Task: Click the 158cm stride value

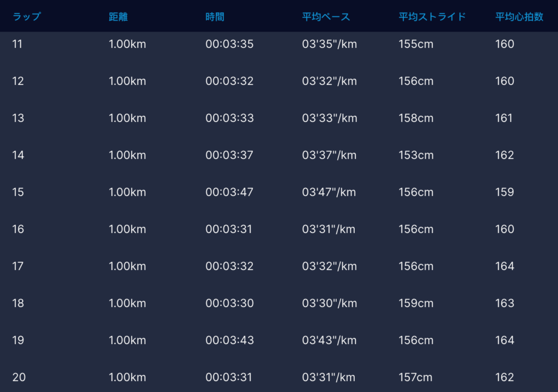Action: click(x=416, y=118)
